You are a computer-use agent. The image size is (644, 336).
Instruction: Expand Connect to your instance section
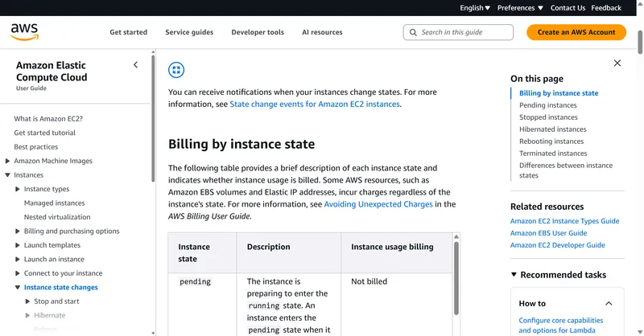tap(17, 272)
